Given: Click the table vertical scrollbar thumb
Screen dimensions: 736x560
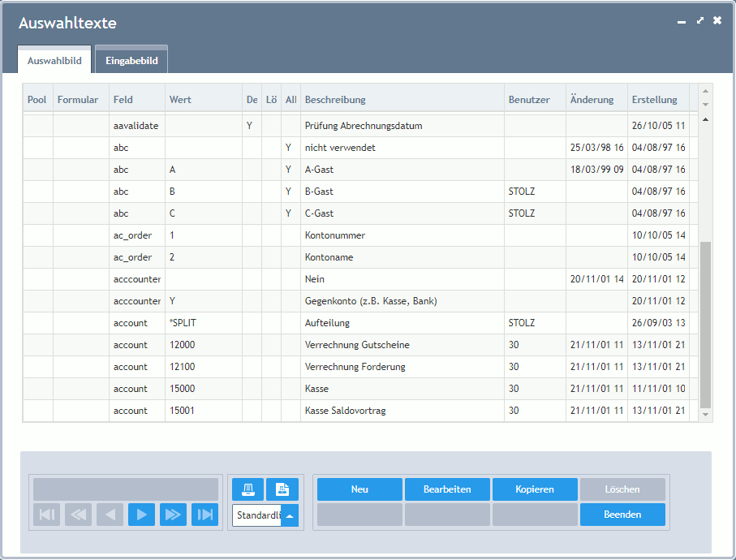Looking at the screenshot, I should [705, 325].
